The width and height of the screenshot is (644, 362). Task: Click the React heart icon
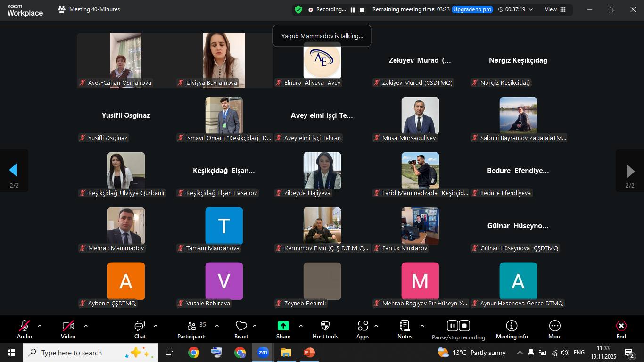click(x=241, y=329)
